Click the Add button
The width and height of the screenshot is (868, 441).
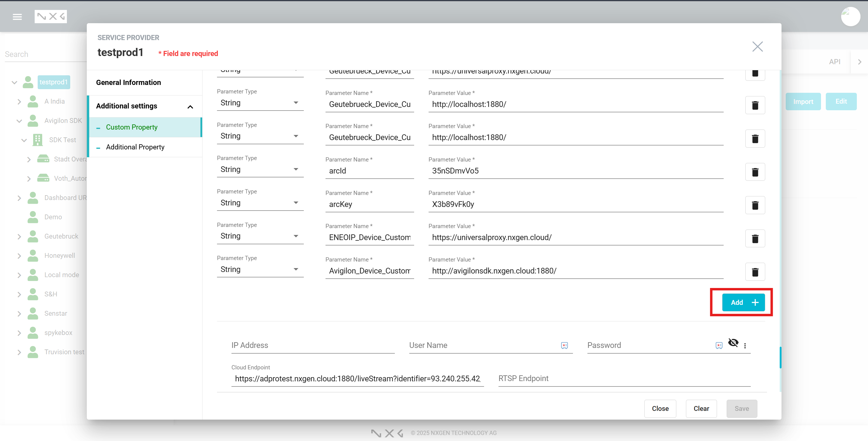point(743,302)
